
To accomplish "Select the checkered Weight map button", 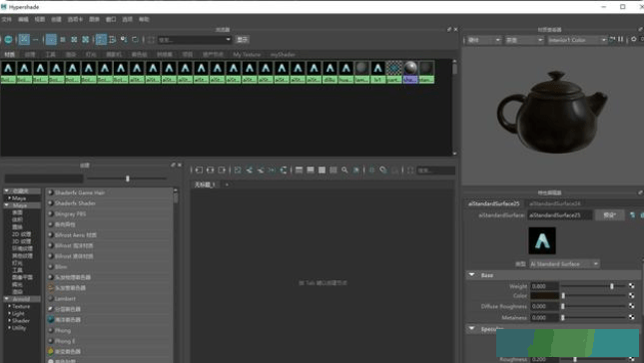I will 631,286.
